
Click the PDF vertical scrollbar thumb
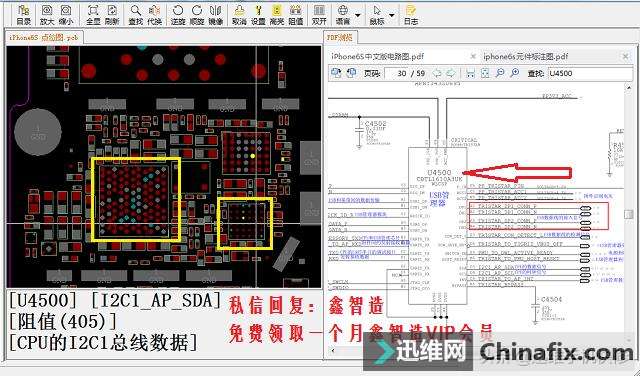pos(629,214)
